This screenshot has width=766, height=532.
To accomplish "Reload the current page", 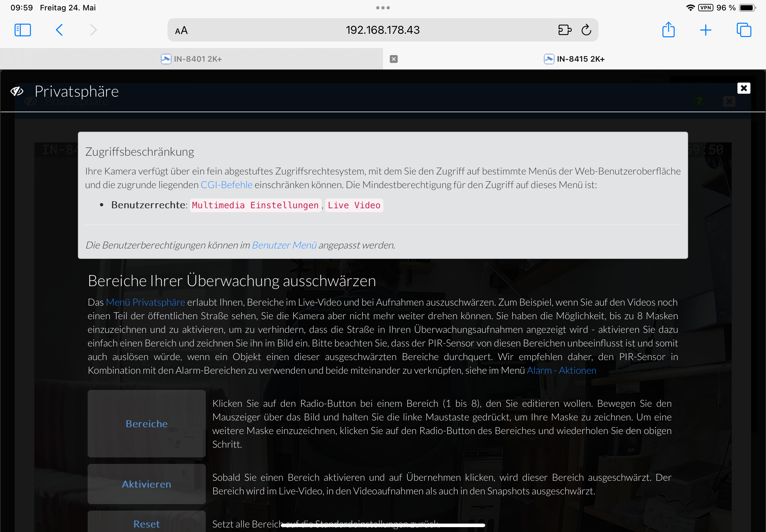I will 586,30.
